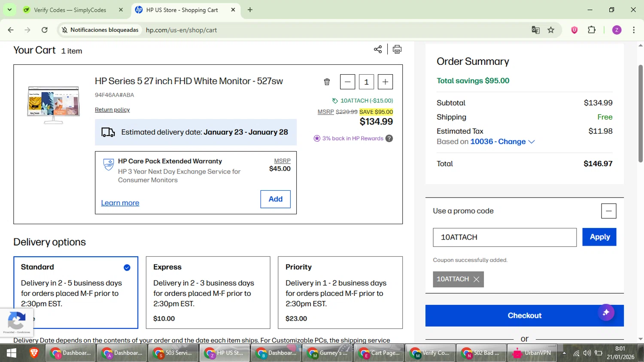Switch to the Verify Codes — SimplyCodes tab
The height and width of the screenshot is (362, 644).
point(70,10)
